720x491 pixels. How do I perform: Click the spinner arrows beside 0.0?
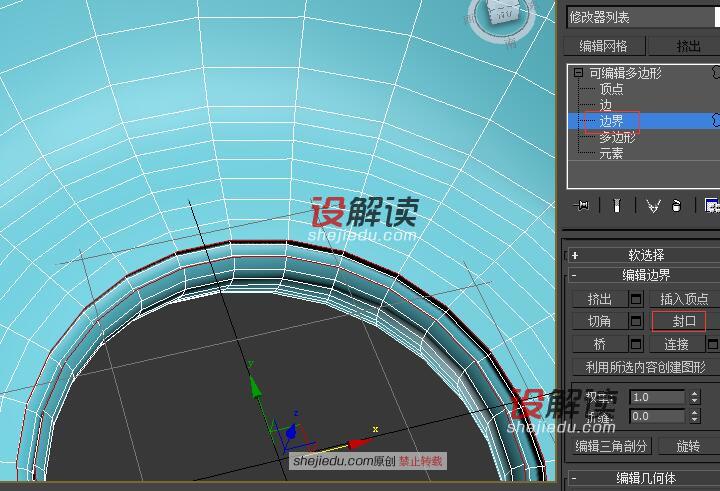click(694, 417)
